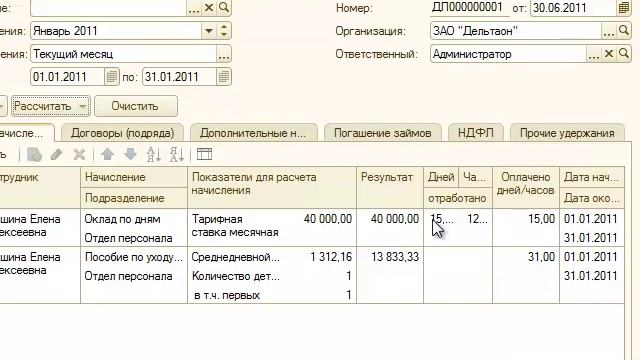Sort descending toolbar icon
The height and width of the screenshot is (360, 640).
[177, 154]
